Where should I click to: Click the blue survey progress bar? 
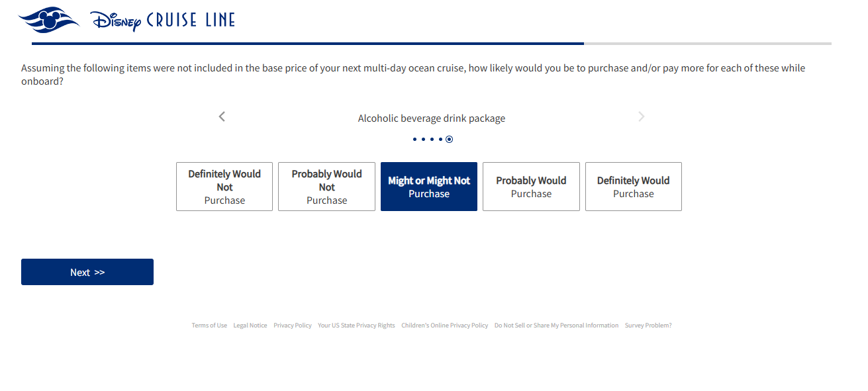pos(308,44)
